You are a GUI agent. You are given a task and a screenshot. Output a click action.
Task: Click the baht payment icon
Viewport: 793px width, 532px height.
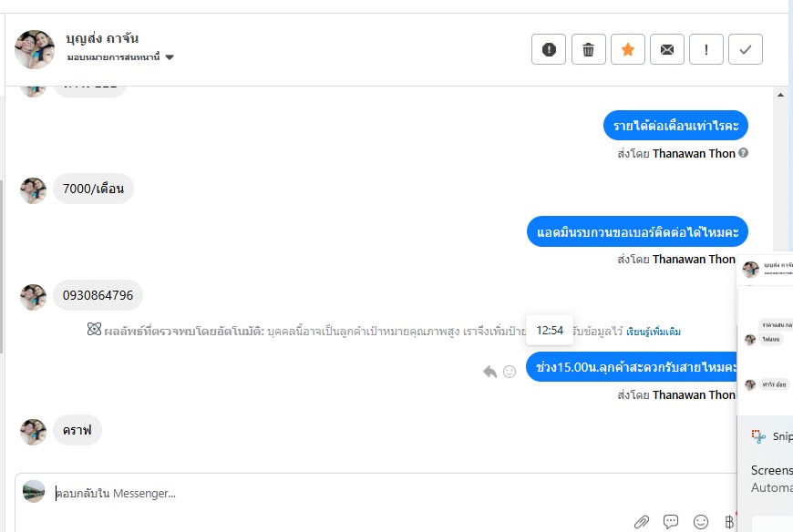coord(728,522)
